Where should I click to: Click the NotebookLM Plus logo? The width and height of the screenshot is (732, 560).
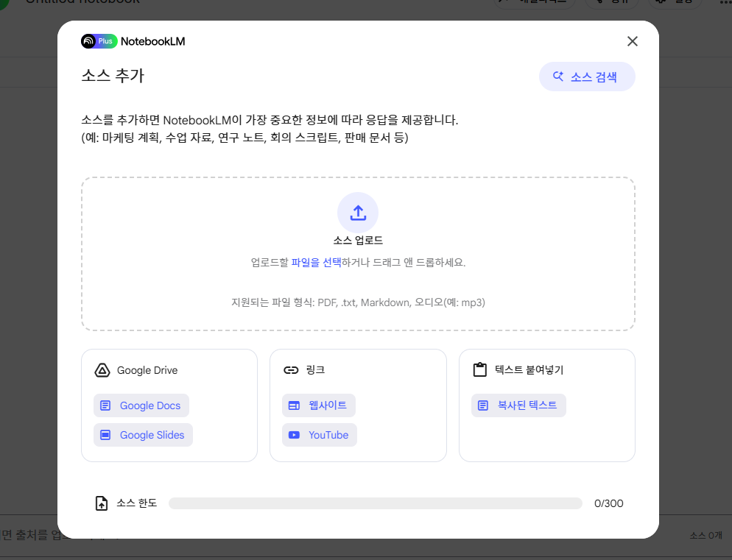(x=99, y=41)
